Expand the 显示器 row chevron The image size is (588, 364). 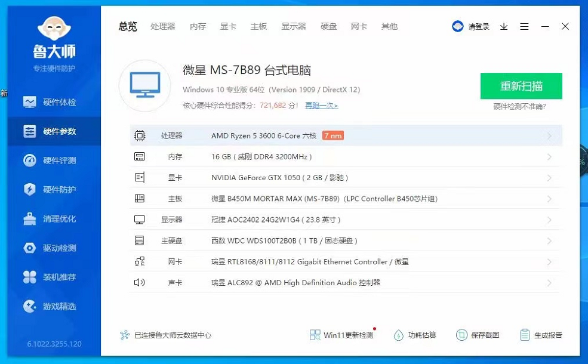coord(549,220)
